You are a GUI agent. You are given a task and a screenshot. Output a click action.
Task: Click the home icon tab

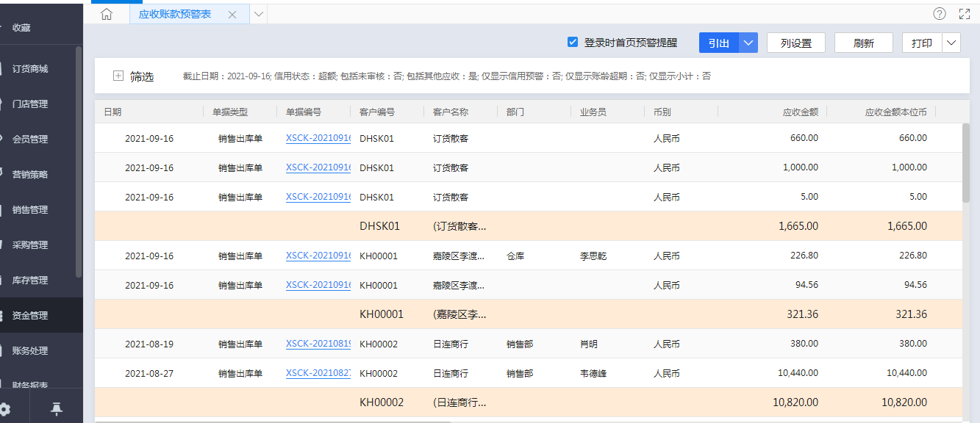[x=107, y=14]
